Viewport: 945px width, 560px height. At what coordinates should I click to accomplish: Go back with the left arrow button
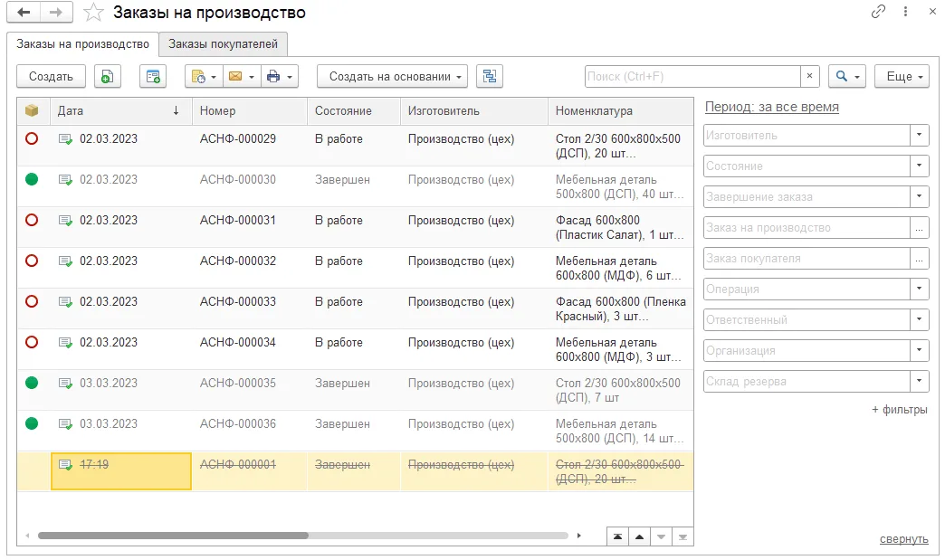[x=24, y=13]
